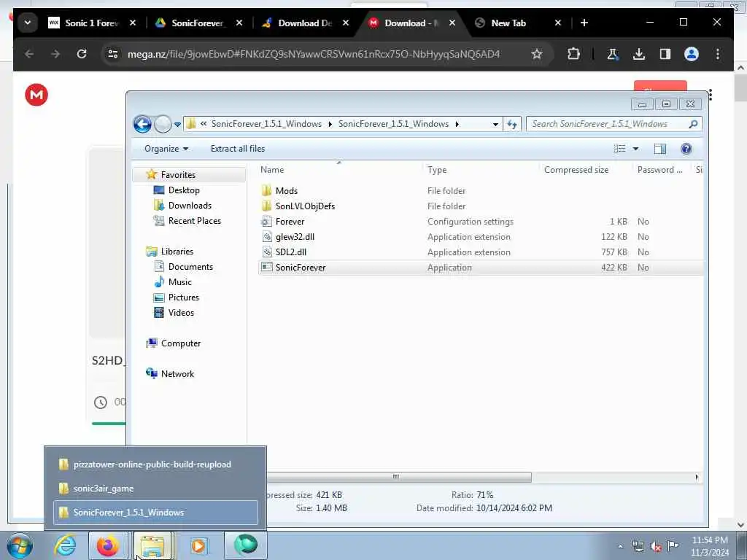Open Recent Places in the navigation pane

(x=194, y=220)
